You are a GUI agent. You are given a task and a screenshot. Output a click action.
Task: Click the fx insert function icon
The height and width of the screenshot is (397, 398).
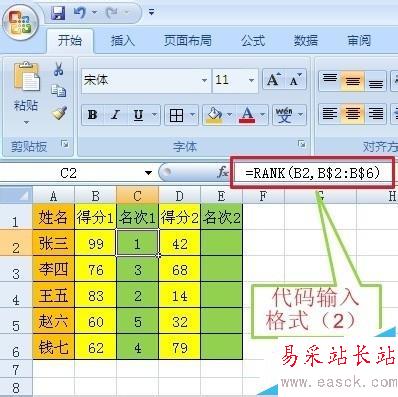[x=222, y=173]
